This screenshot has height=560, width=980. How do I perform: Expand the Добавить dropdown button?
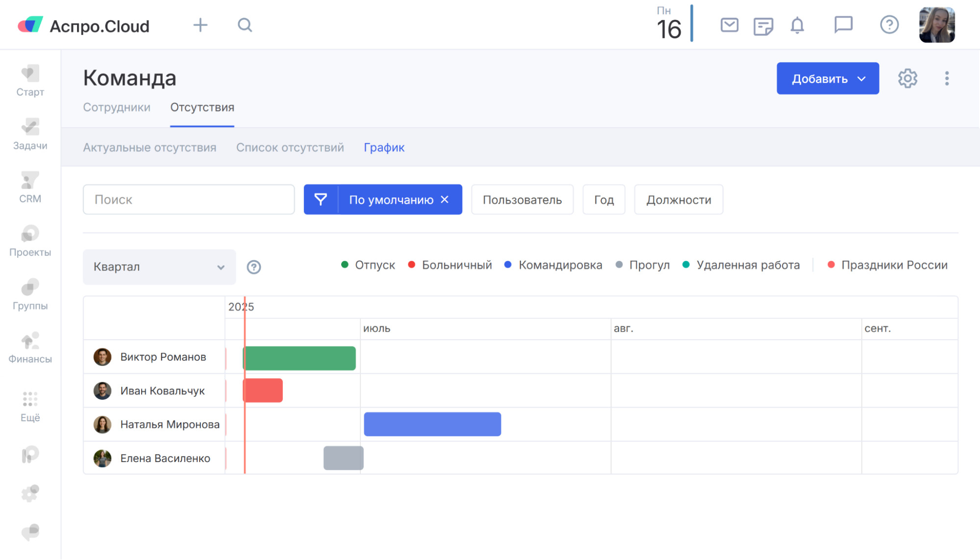[827, 78]
